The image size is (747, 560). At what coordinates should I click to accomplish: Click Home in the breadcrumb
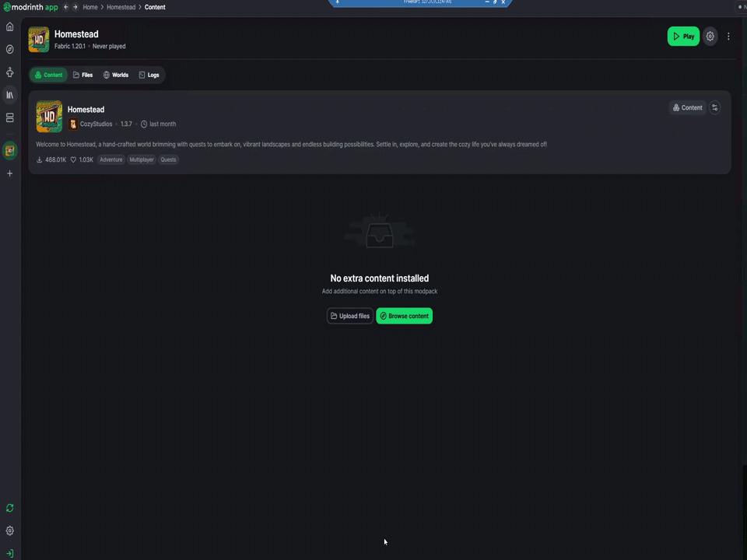click(x=90, y=7)
